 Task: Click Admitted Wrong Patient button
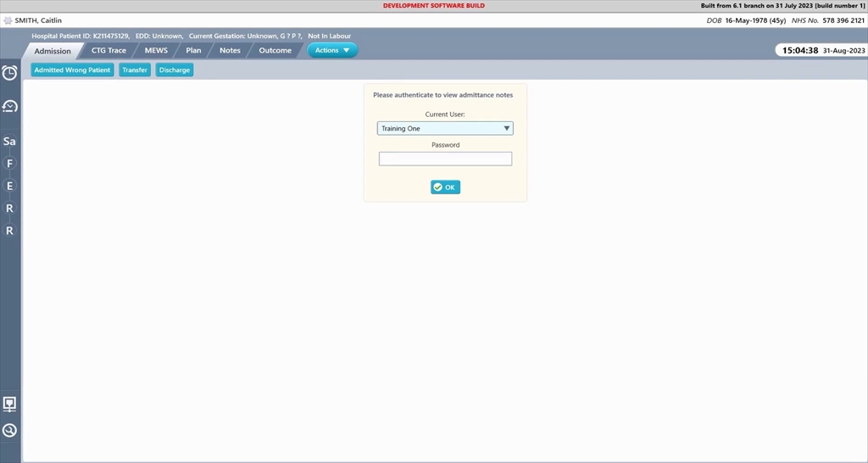(x=73, y=70)
